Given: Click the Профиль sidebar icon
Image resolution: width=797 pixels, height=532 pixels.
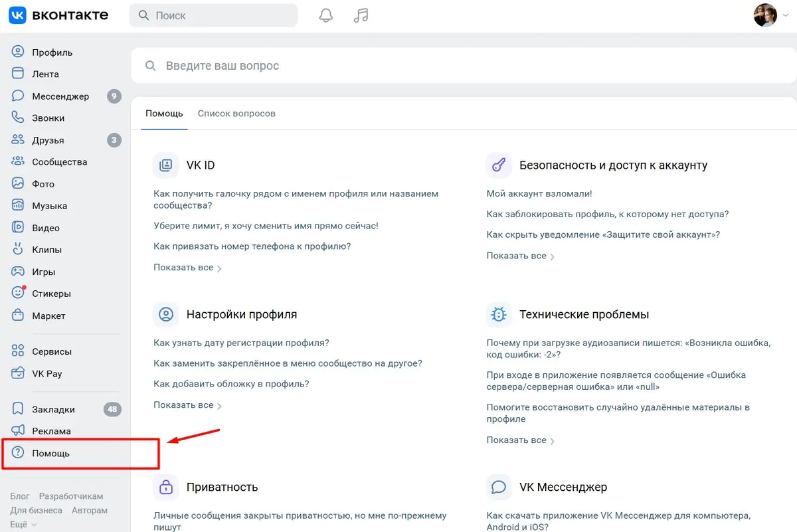Looking at the screenshot, I should [x=18, y=52].
